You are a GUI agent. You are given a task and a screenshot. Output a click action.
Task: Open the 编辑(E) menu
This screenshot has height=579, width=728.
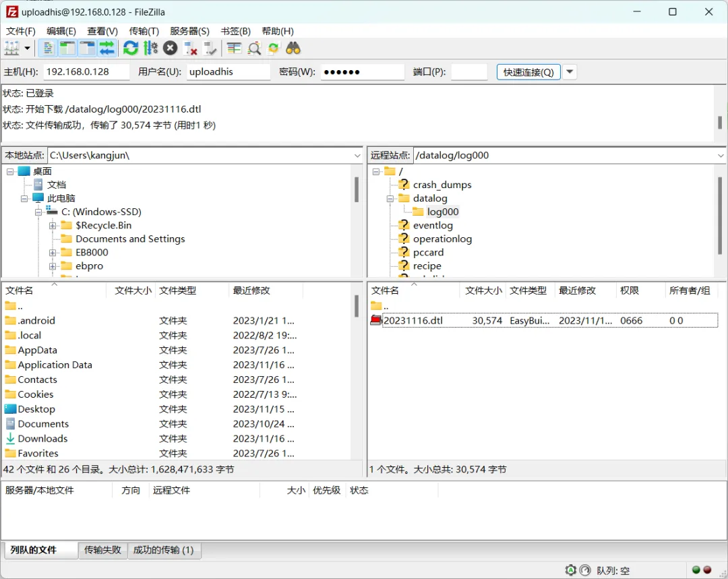click(61, 31)
